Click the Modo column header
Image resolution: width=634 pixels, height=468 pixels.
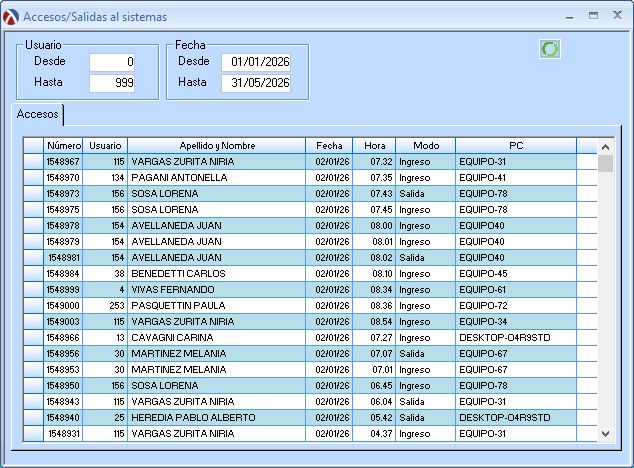(x=426, y=146)
